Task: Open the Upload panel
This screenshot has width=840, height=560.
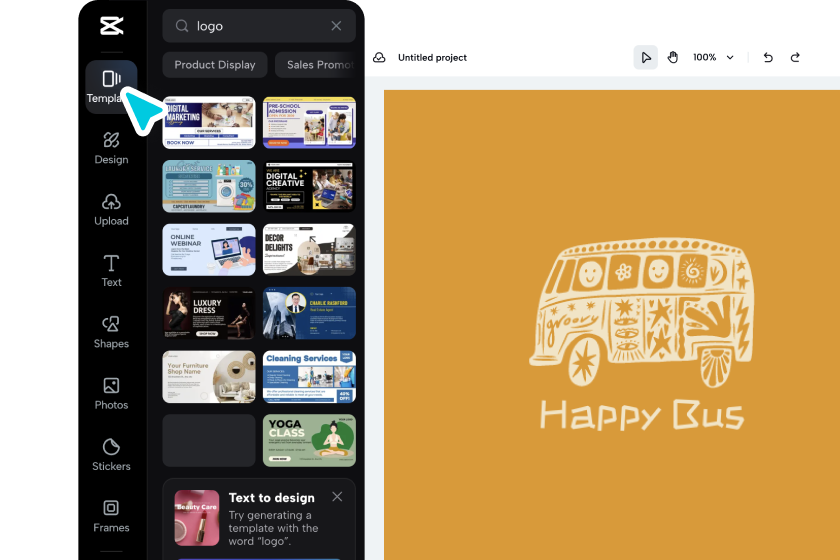Action: click(111, 209)
